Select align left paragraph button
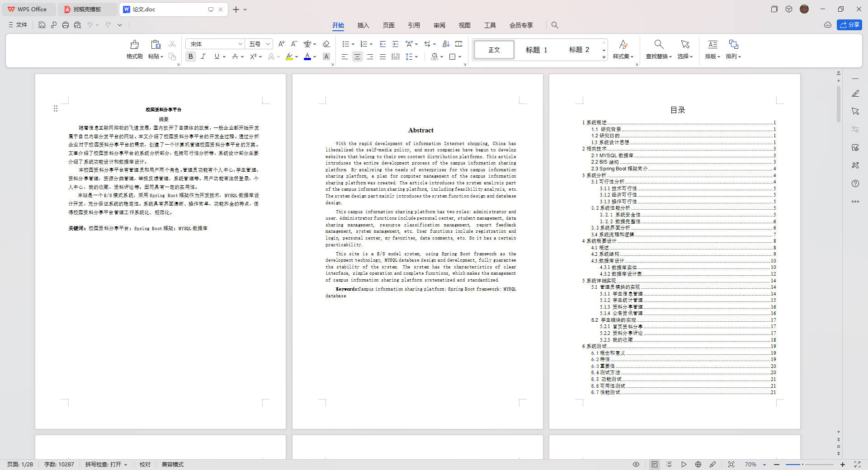The height and width of the screenshot is (470, 868). tap(344, 56)
